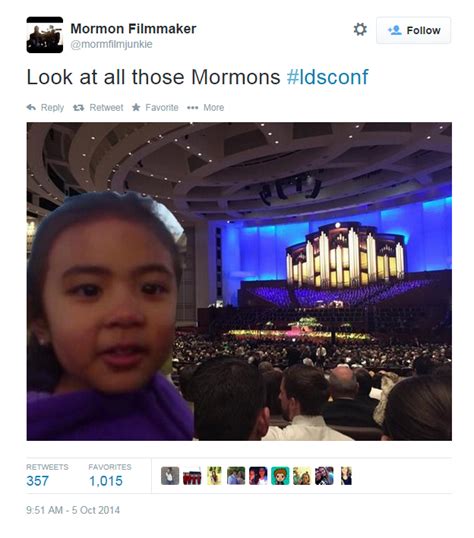Open the #ldsconf hashtag link
The height and width of the screenshot is (538, 474).
click(x=327, y=77)
